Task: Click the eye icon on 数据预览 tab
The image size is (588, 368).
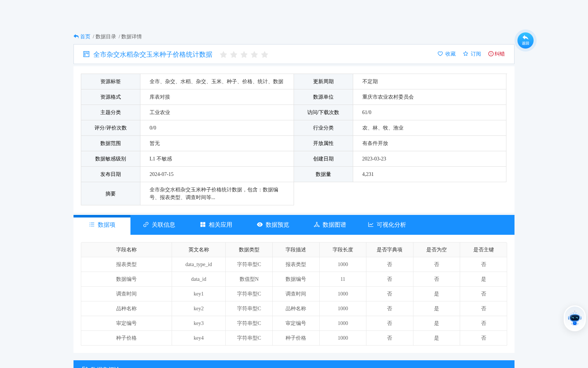Action: point(260,224)
